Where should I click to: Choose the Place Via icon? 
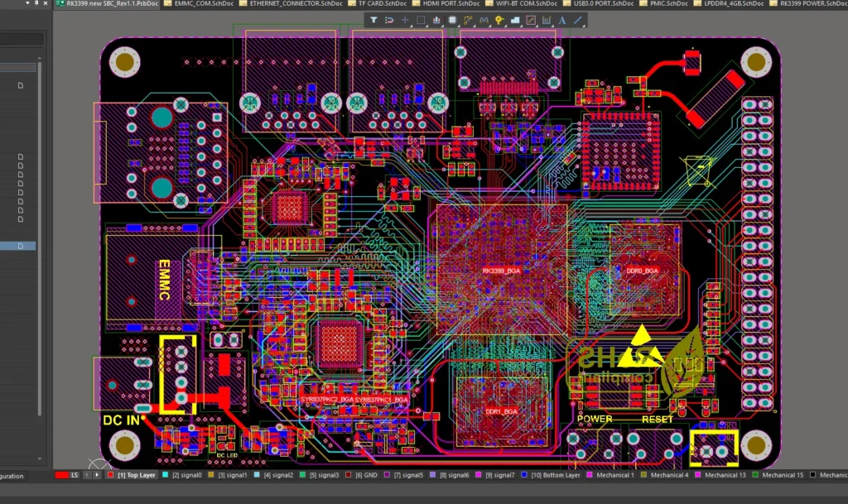pyautogui.click(x=499, y=20)
